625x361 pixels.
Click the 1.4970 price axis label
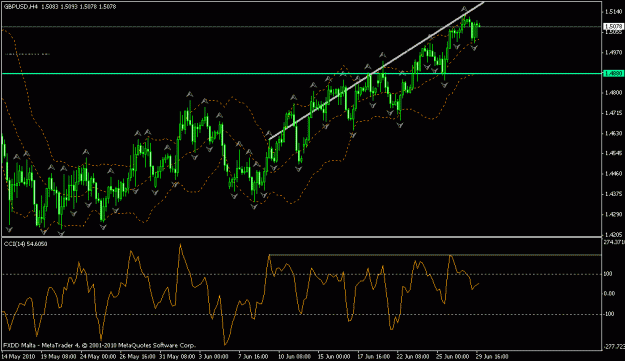pyautogui.click(x=613, y=52)
